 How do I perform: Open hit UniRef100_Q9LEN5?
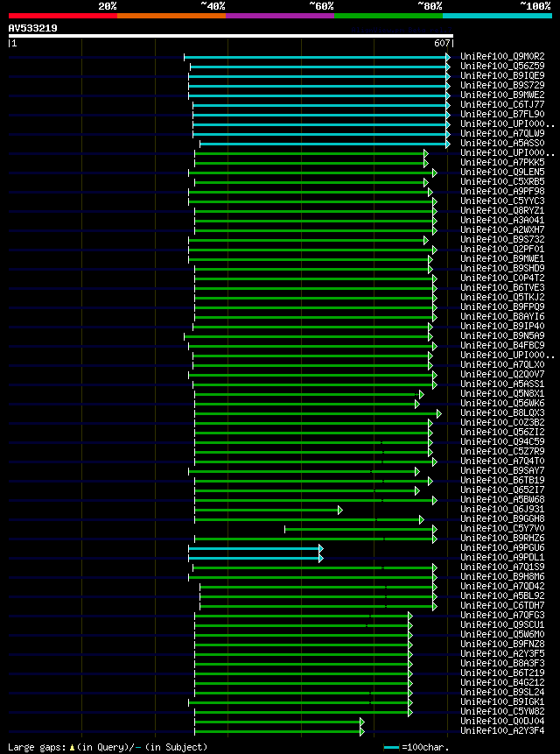coord(502,173)
